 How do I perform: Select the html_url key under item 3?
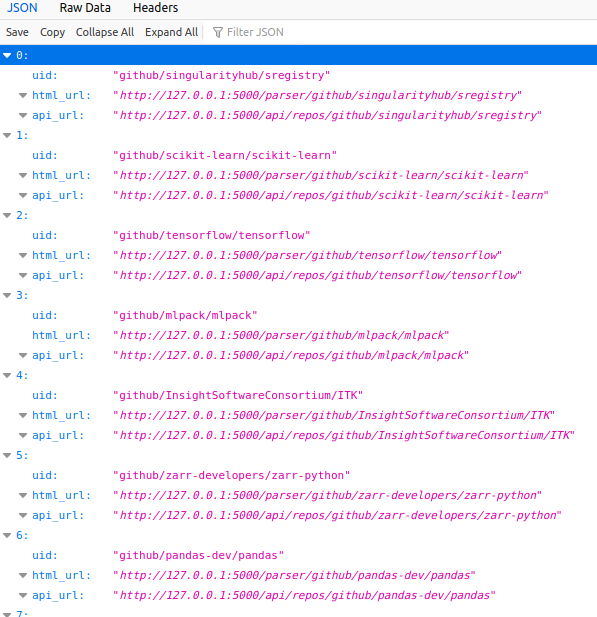[x=61, y=335]
